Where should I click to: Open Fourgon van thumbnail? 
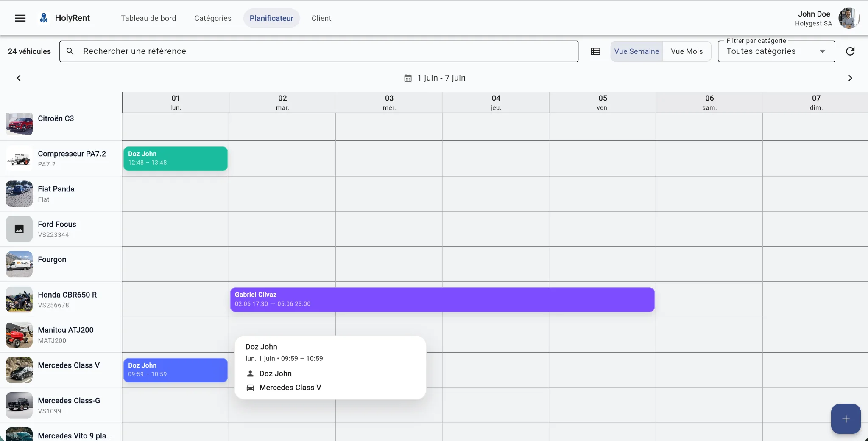coord(19,264)
